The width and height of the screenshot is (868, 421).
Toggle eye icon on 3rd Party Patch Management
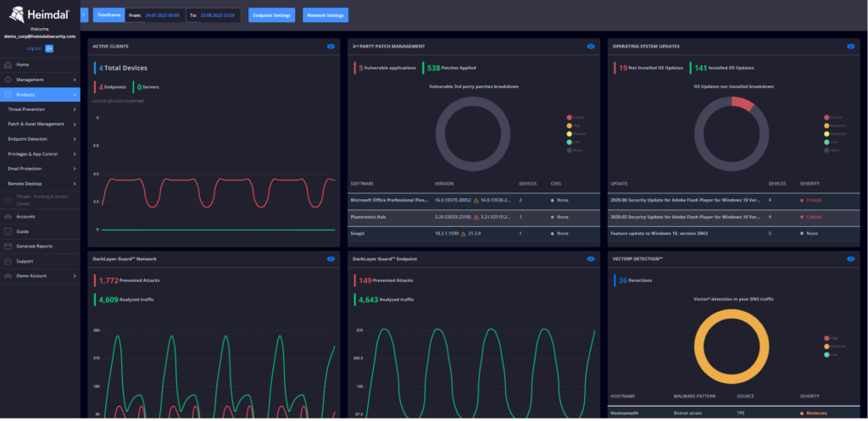591,47
